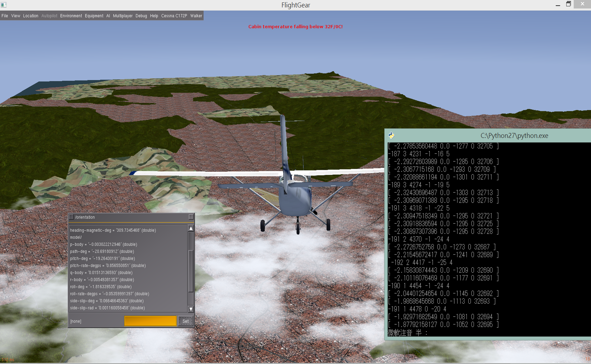Open the File menu

[5, 16]
